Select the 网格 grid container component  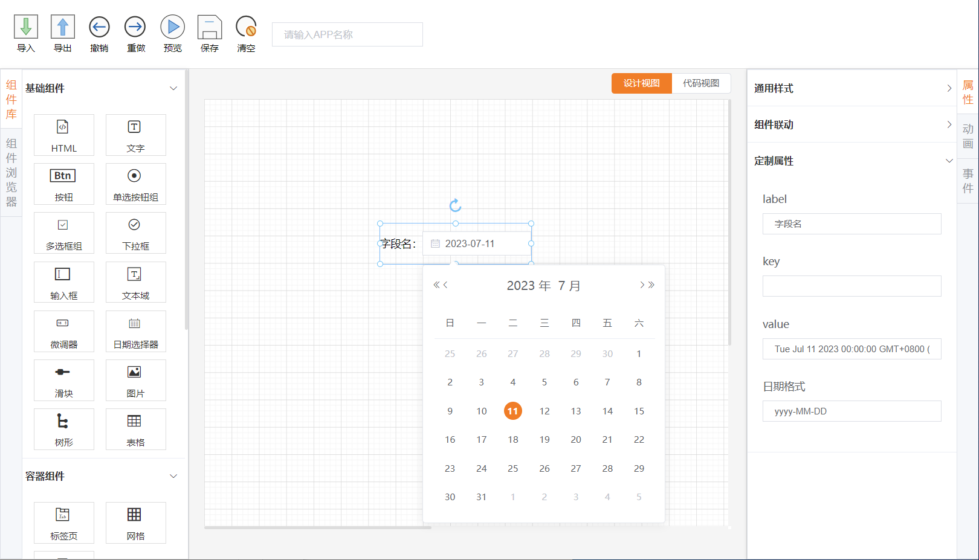click(136, 523)
